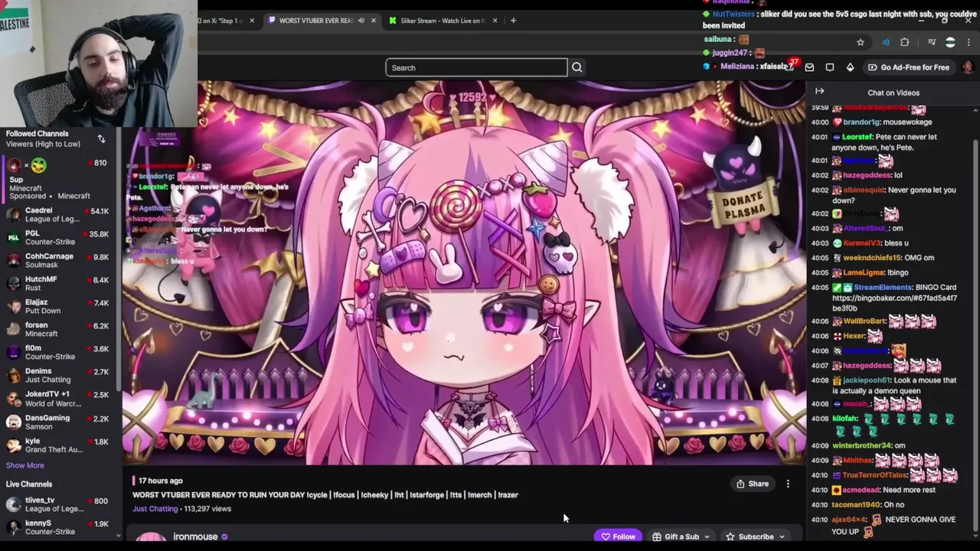Viewport: 980px width, 551px height.
Task: Close the X 'Step 1' tab
Action: pyautogui.click(x=252, y=21)
